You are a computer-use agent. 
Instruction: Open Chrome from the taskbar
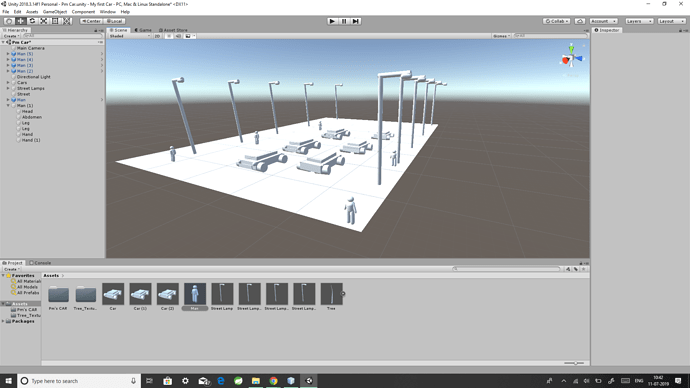(273, 381)
